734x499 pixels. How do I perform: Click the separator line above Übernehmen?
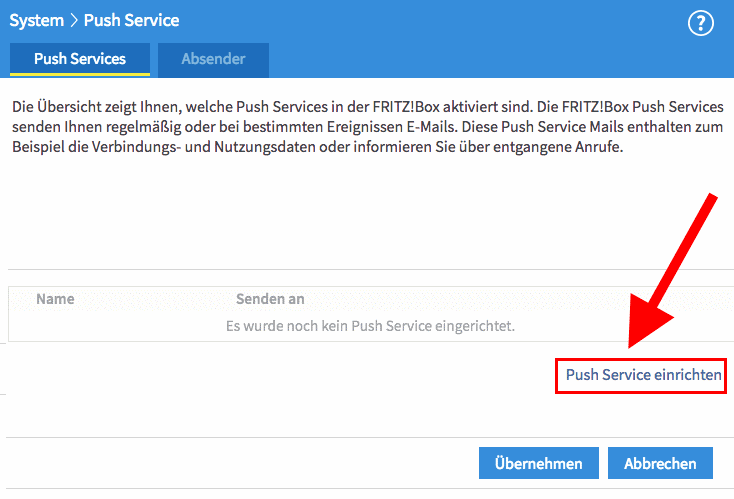click(370, 438)
